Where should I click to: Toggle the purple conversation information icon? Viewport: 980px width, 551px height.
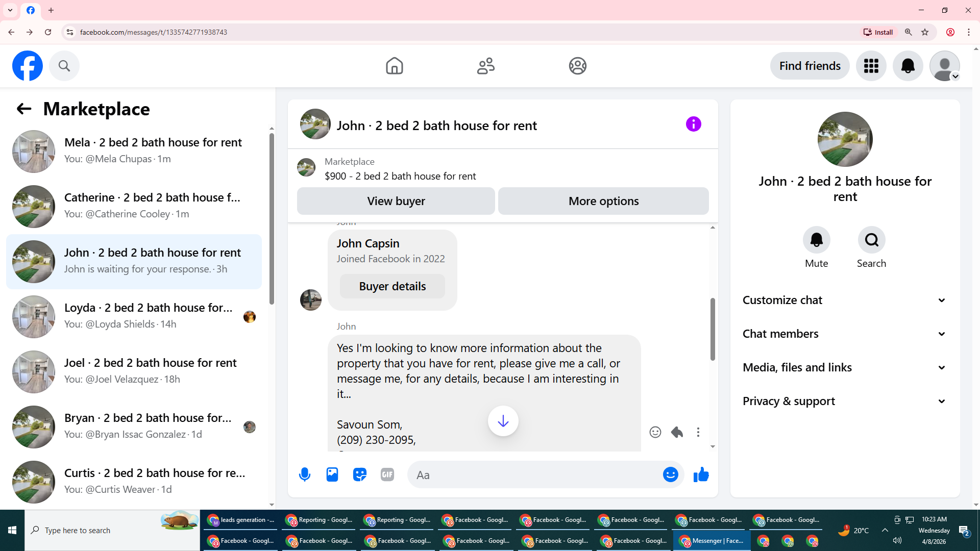pos(693,124)
